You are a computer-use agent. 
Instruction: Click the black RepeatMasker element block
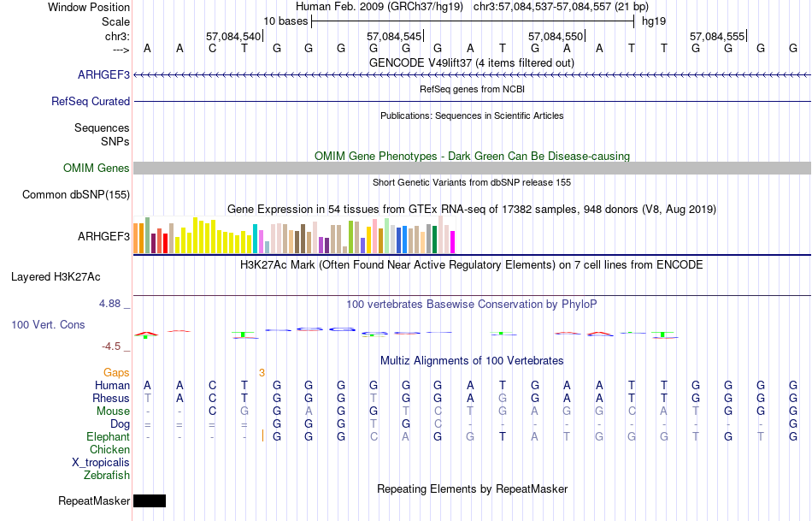pos(150,500)
